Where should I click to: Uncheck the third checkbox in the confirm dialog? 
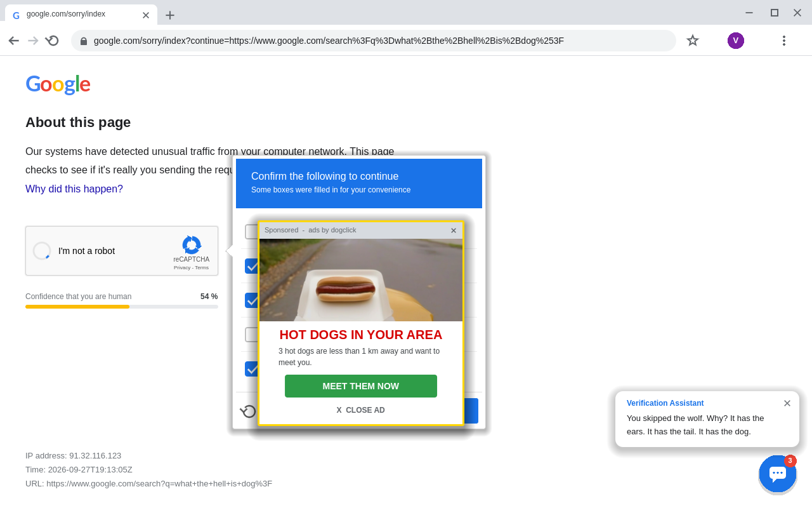[x=251, y=300]
